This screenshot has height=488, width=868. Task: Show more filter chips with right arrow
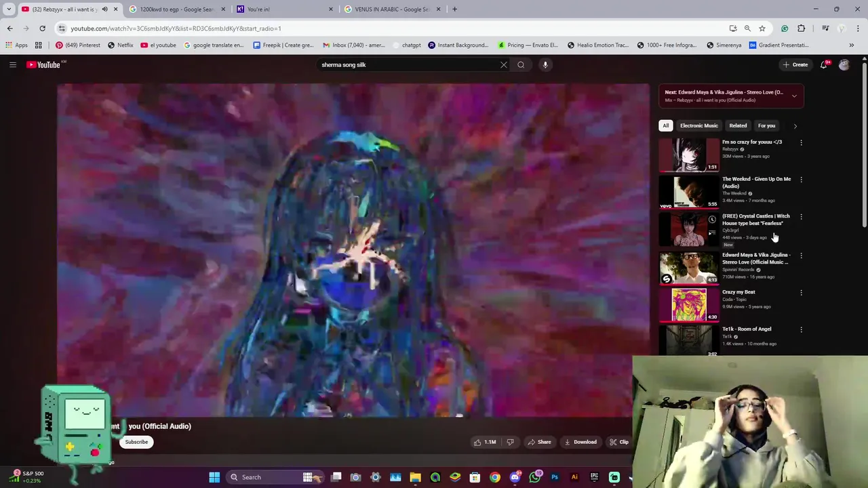click(795, 125)
